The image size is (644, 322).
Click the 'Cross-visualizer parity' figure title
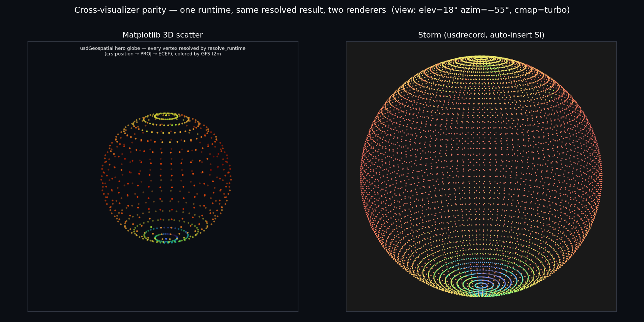[x=322, y=10]
